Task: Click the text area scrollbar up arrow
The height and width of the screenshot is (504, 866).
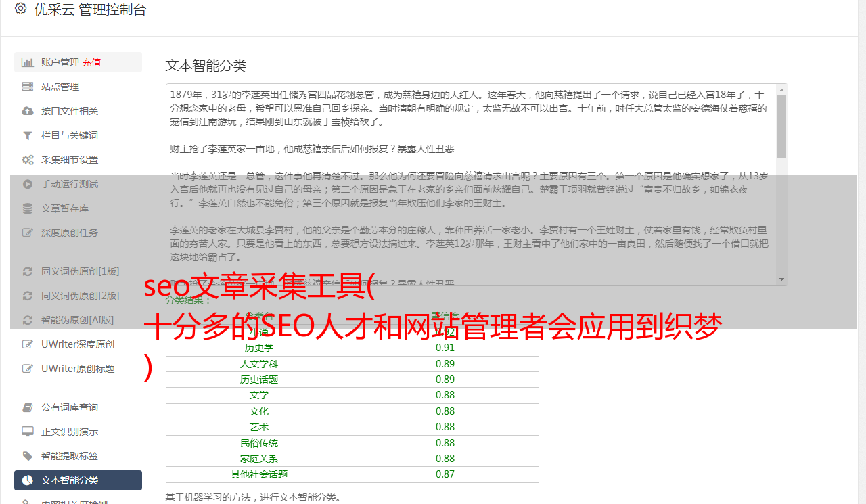Action: click(x=782, y=89)
